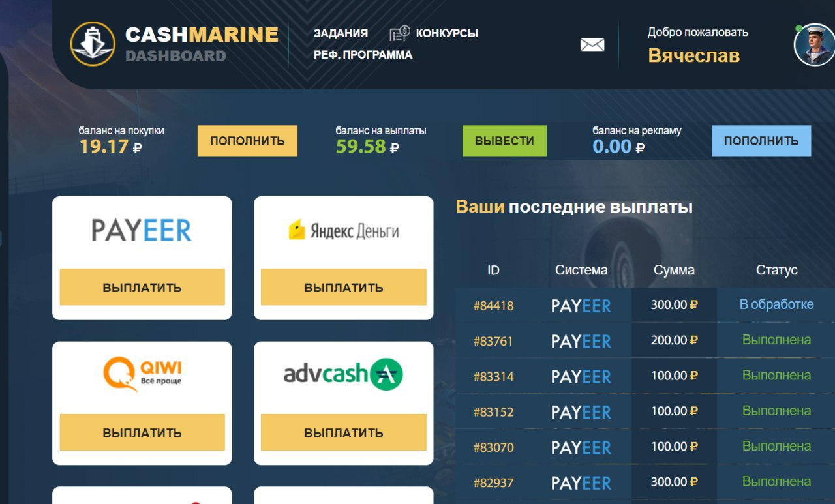Open the РЕФ. ПРОГРАММА menu item

pyautogui.click(x=363, y=55)
